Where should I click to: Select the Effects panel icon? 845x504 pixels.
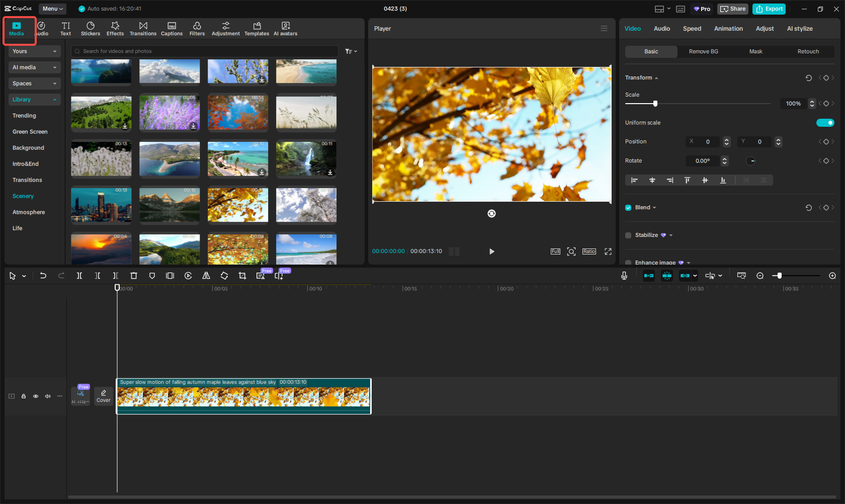[x=115, y=28]
